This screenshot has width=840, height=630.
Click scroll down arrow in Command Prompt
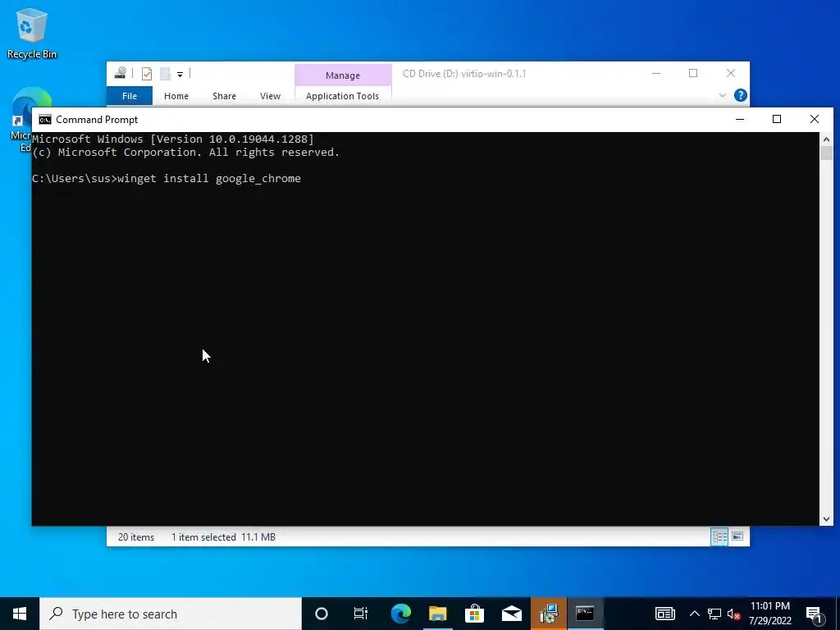tap(826, 518)
